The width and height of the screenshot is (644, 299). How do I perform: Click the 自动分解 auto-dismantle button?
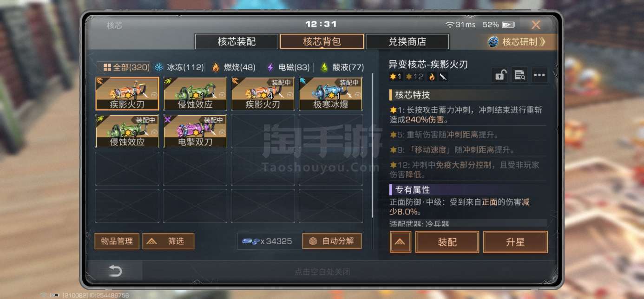click(x=332, y=241)
